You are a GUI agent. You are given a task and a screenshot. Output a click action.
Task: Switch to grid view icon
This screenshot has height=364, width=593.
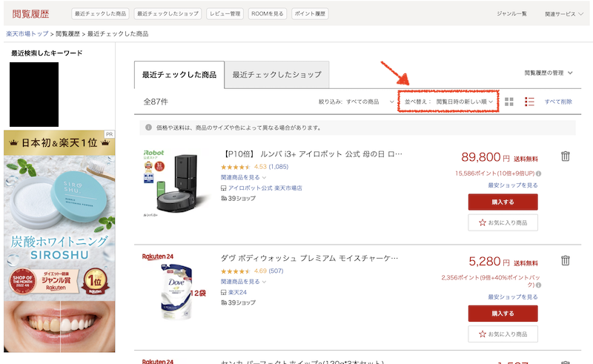[x=509, y=102]
